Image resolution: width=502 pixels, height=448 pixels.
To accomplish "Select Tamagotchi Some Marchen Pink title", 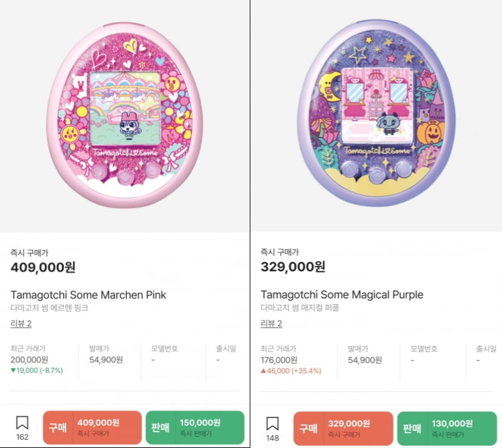I will pyautogui.click(x=88, y=295).
